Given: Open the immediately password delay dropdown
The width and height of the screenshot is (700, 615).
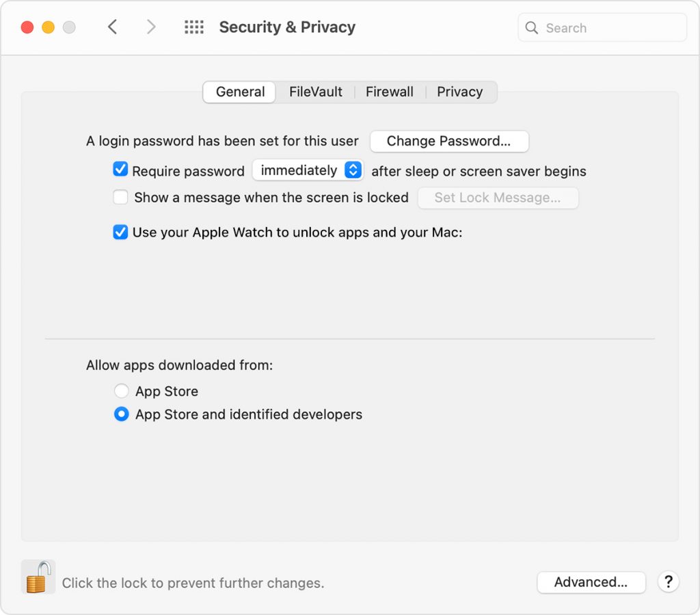Looking at the screenshot, I should pyautogui.click(x=307, y=170).
